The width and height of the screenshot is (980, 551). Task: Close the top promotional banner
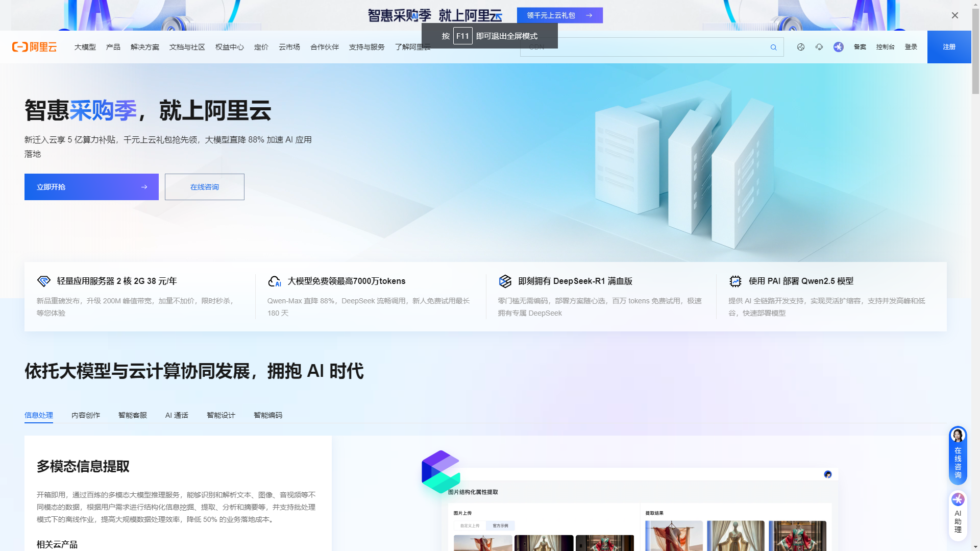click(x=954, y=15)
